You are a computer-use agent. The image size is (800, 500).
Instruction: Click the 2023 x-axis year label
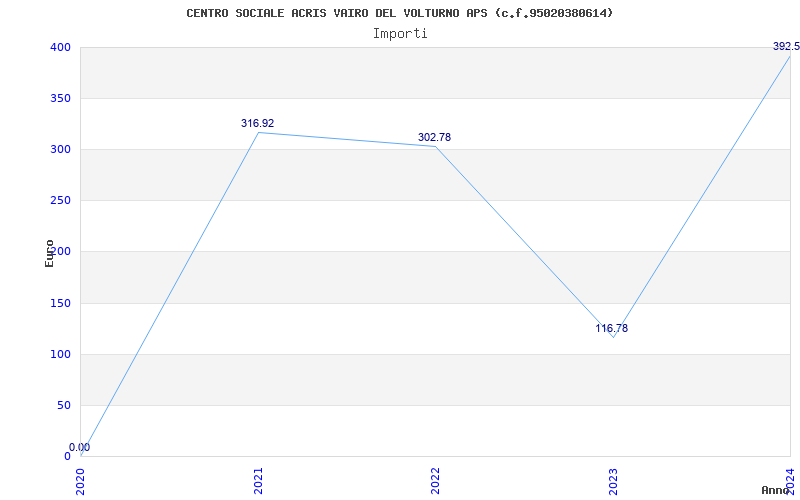[x=613, y=481]
